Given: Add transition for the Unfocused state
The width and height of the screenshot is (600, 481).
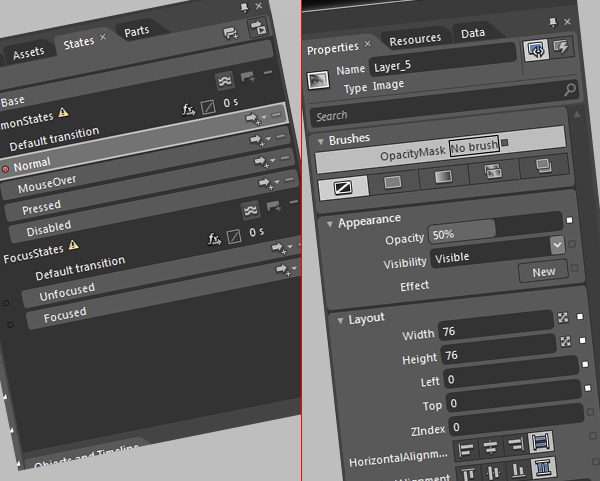Looking at the screenshot, I should point(279,248).
